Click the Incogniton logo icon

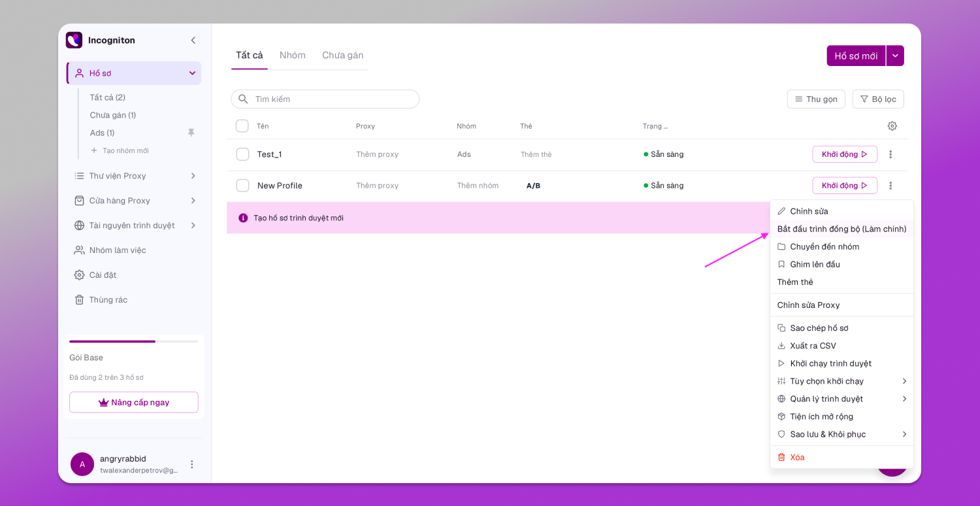[74, 40]
